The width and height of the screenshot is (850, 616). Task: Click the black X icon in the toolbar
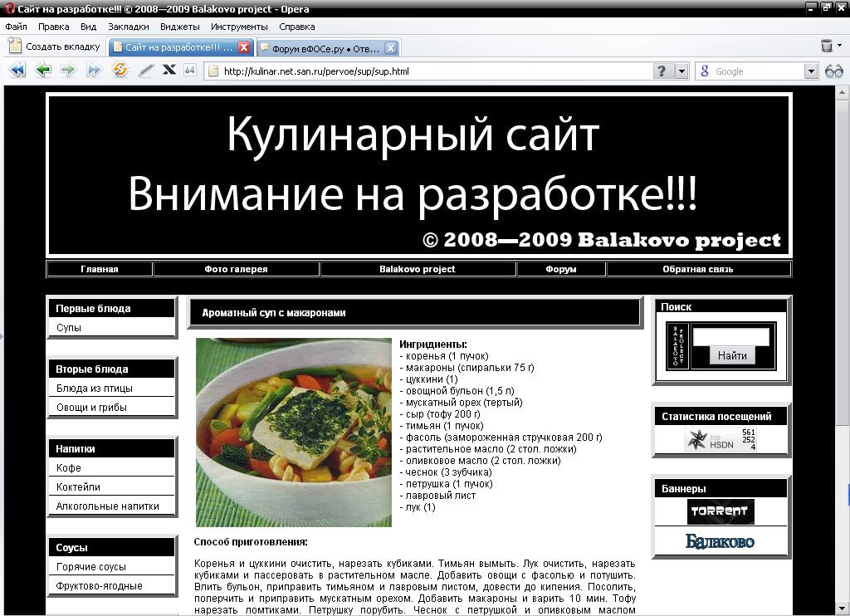tap(169, 71)
